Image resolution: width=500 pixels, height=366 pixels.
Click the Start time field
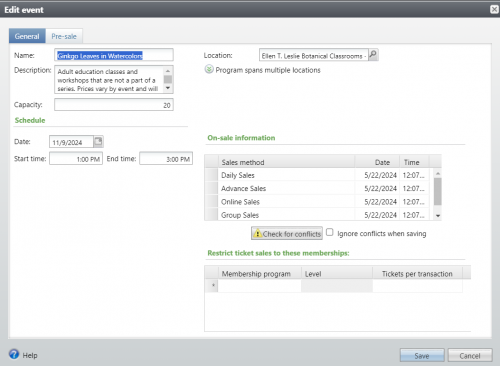76,159
